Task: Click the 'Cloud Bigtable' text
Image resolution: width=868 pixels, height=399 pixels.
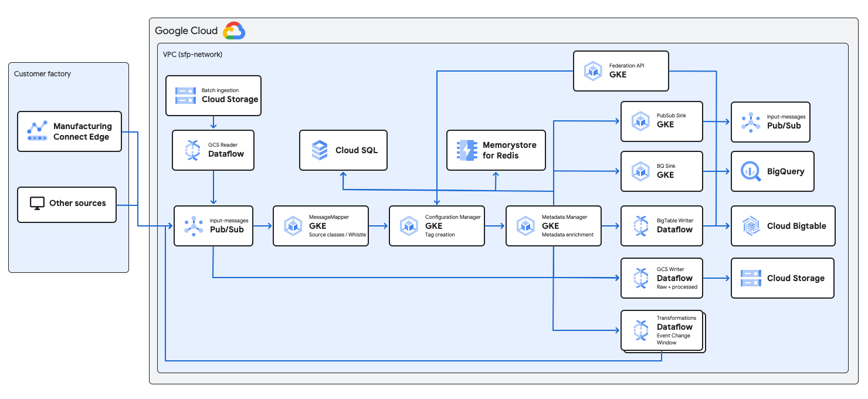Action: click(x=796, y=226)
